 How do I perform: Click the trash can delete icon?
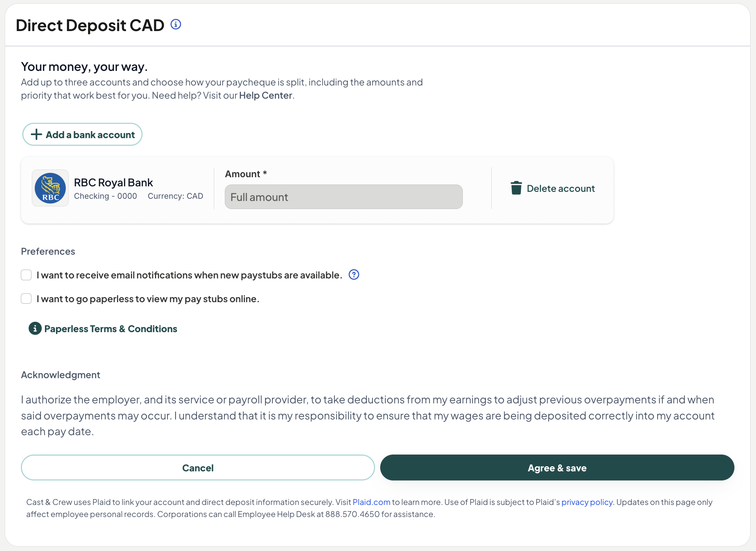pos(516,188)
